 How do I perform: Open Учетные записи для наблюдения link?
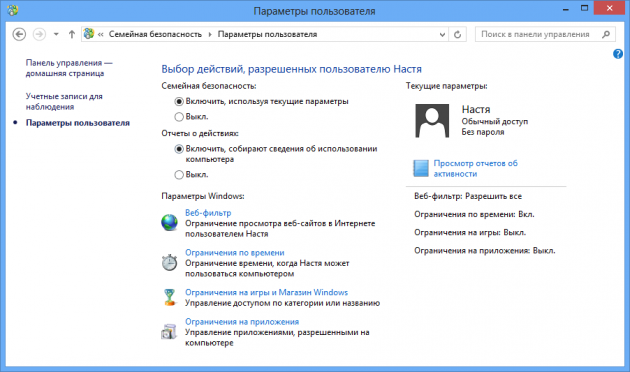pos(64,101)
